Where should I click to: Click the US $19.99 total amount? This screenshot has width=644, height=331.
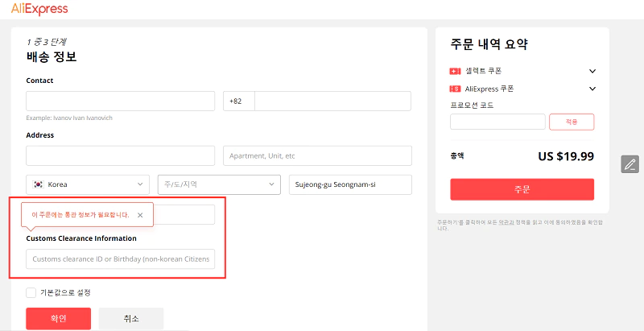point(566,156)
